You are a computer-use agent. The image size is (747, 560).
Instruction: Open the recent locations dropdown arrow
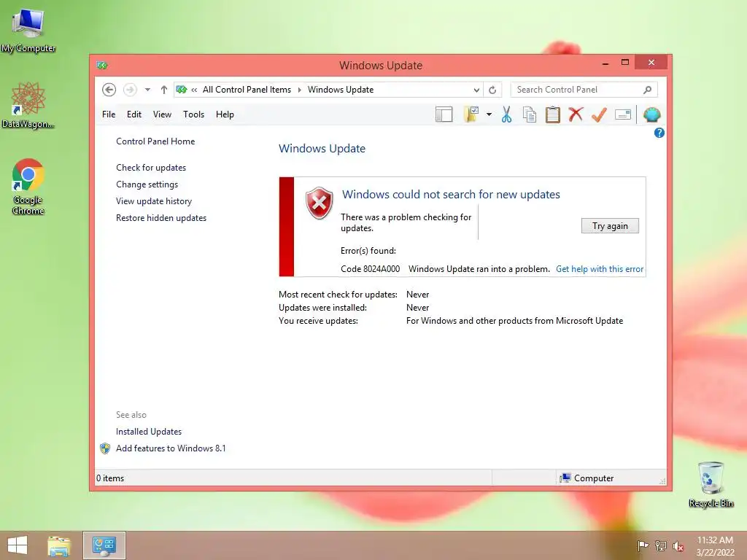[147, 90]
